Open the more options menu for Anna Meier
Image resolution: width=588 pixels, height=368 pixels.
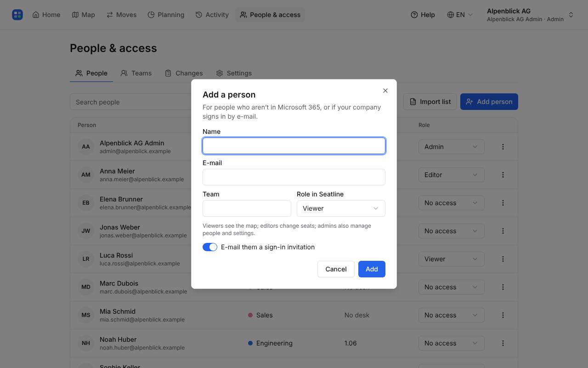click(503, 175)
